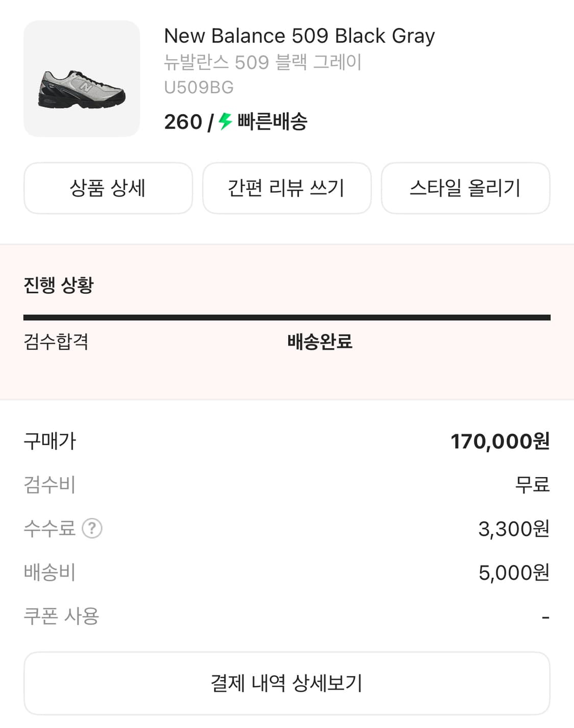Open 상품 상세 product details
The width and height of the screenshot is (574, 728).
[x=108, y=188]
